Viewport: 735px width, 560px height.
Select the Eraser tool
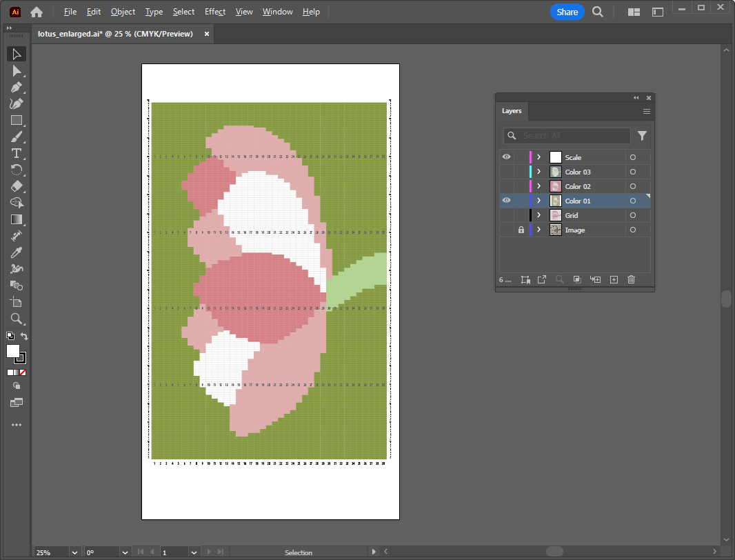point(17,186)
